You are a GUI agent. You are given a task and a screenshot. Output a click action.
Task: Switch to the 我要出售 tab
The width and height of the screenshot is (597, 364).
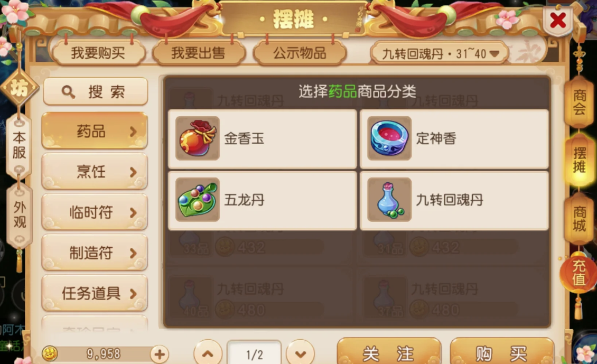198,53
